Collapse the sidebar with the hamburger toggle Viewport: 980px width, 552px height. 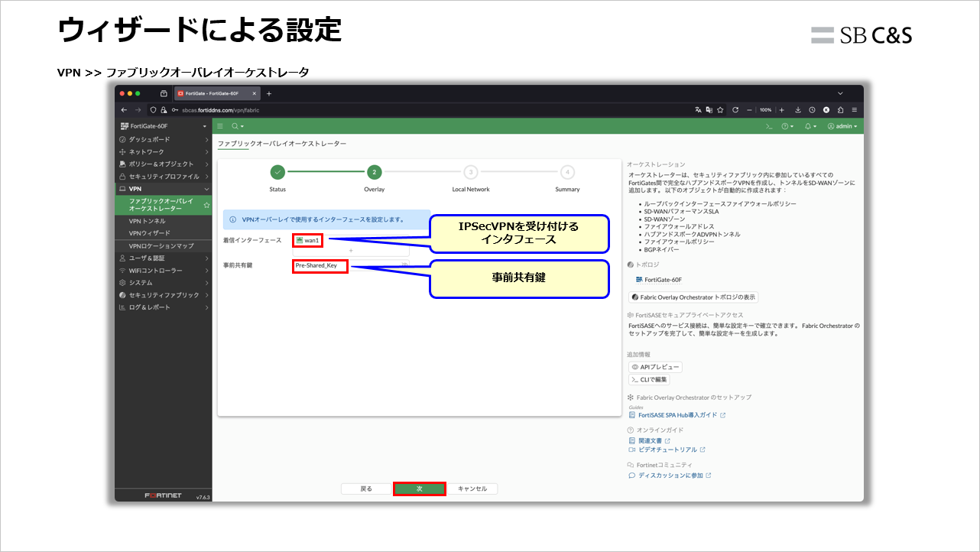(x=222, y=125)
